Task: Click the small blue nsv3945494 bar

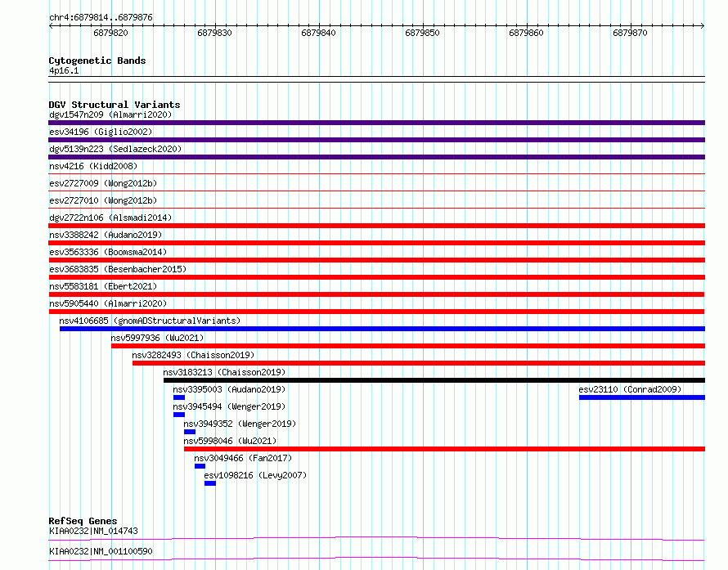Action: coord(179,415)
